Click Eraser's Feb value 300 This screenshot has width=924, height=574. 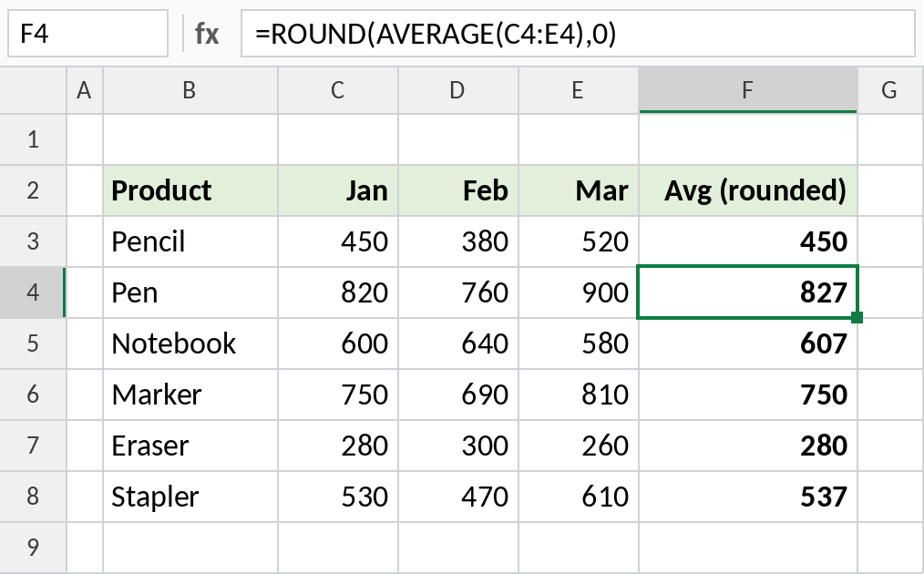(457, 446)
